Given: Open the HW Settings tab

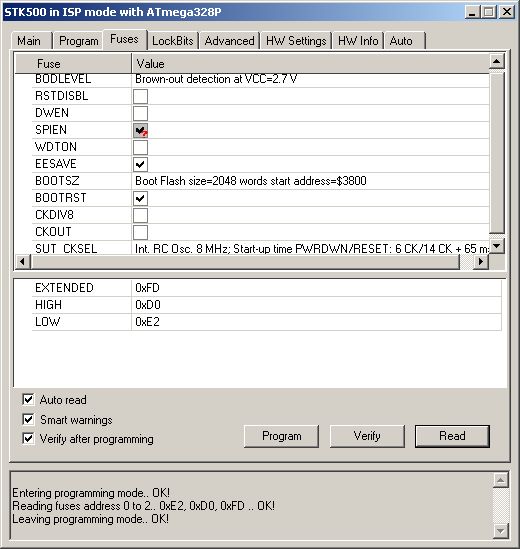Looking at the screenshot, I should click(296, 41).
